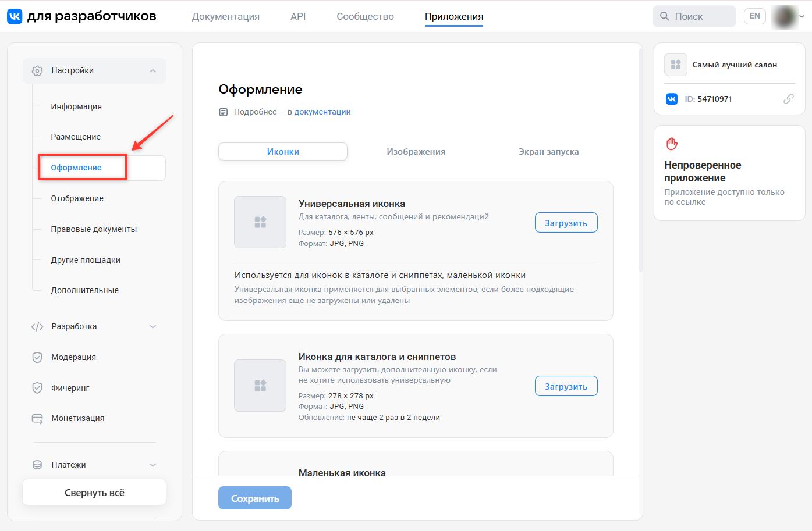Viewport: 812px width, 531px height.
Task: Click the VK logo icon in header
Action: point(15,16)
